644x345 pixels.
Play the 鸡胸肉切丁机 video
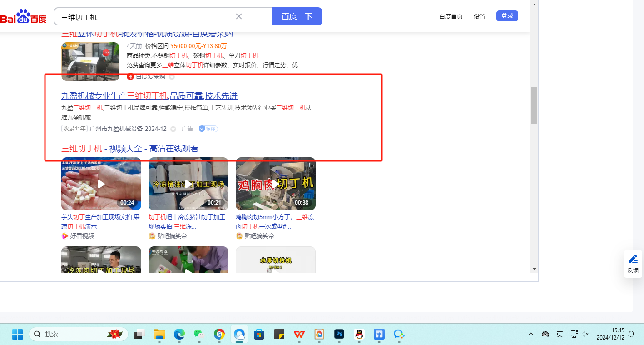coord(276,184)
